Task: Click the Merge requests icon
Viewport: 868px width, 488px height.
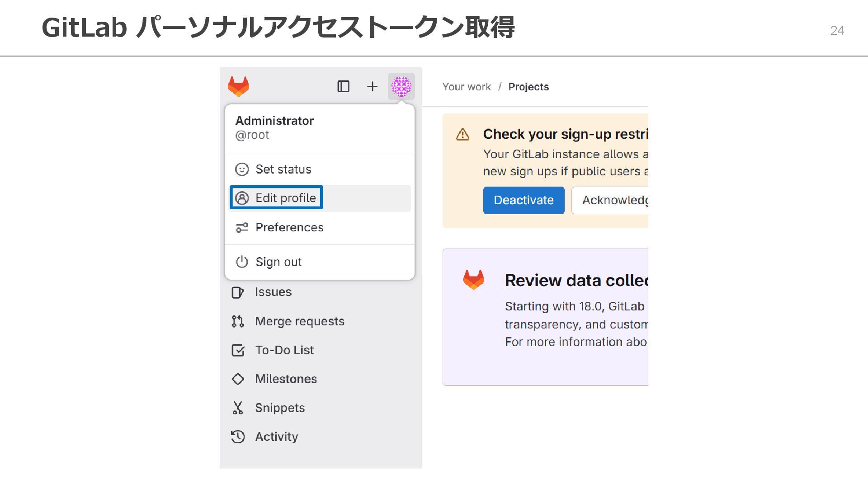Action: [238, 321]
